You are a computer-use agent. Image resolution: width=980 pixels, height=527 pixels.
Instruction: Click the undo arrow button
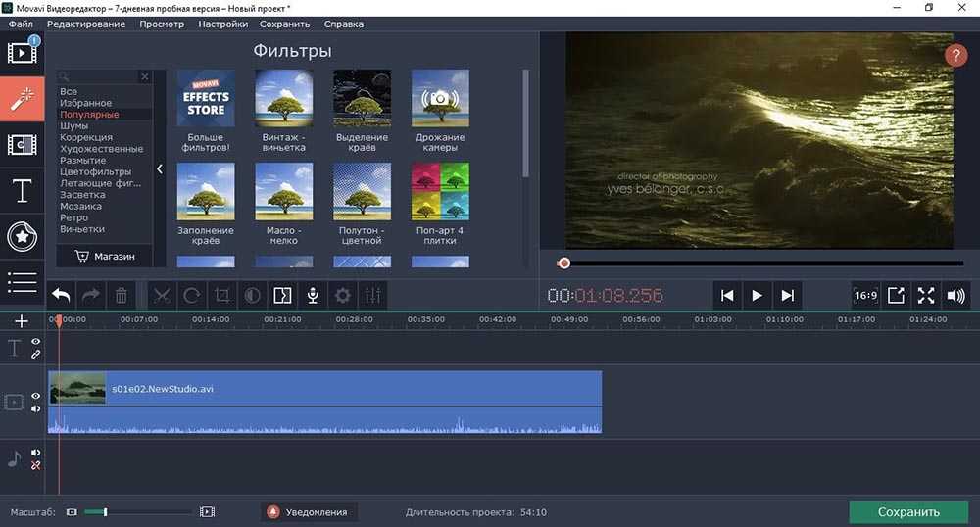(x=61, y=295)
